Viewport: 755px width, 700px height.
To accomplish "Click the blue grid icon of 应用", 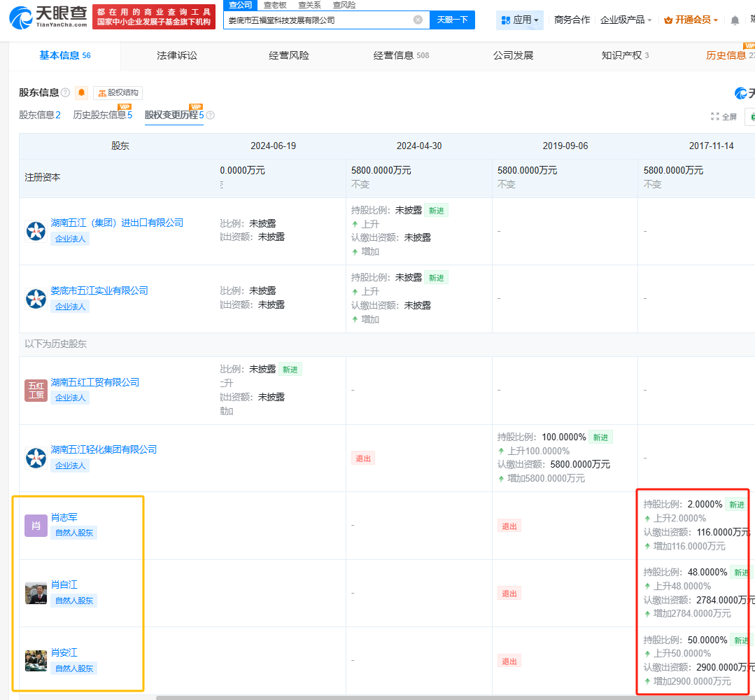I will (x=506, y=20).
